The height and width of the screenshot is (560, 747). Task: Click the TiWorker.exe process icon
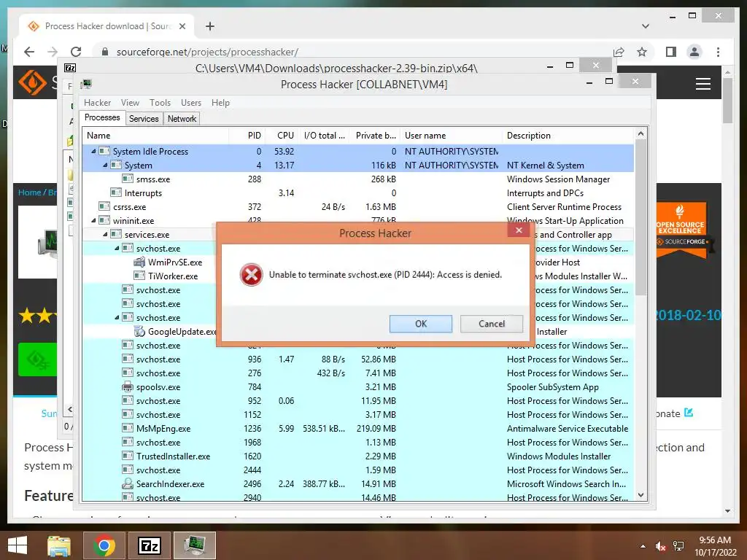tap(139, 275)
